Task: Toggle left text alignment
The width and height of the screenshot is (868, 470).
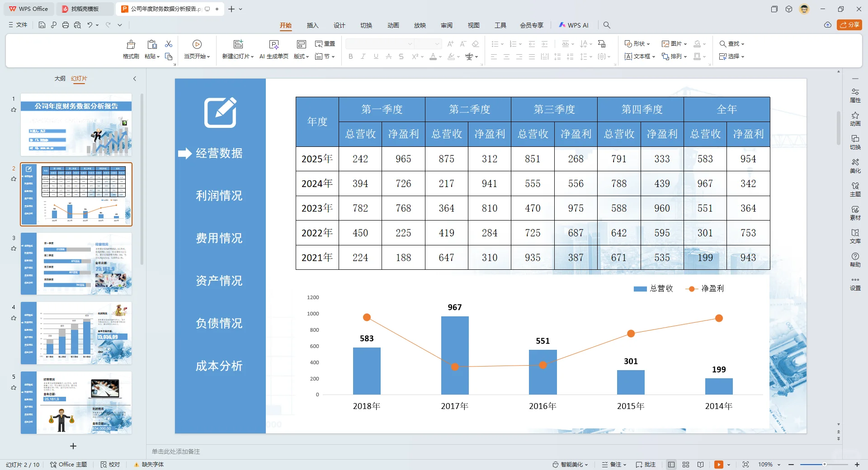Action: [x=494, y=56]
